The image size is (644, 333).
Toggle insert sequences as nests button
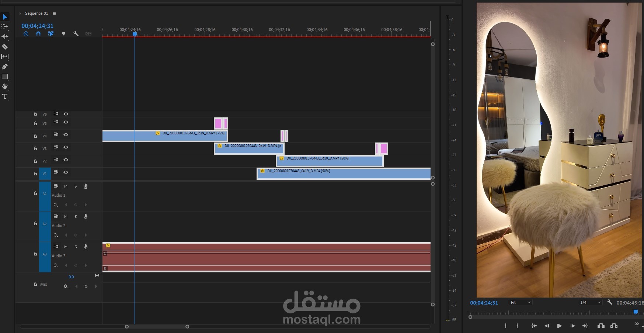click(26, 34)
